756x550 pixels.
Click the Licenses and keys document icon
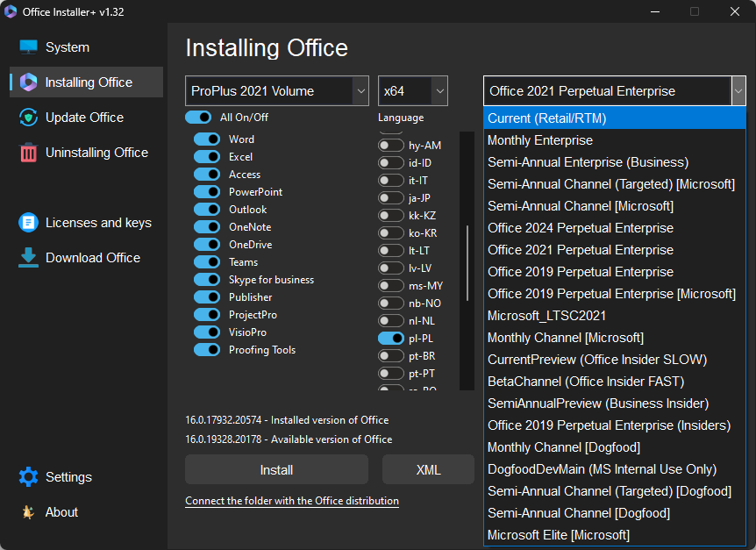click(x=28, y=223)
